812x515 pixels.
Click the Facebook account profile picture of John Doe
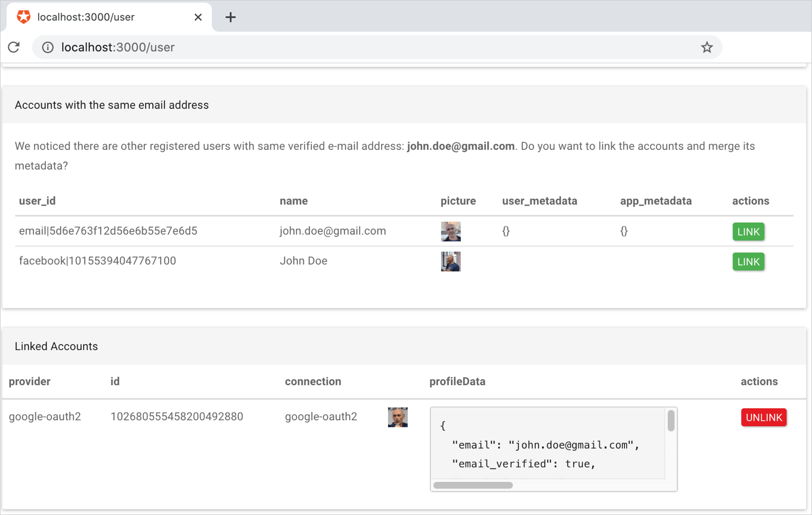click(x=450, y=261)
